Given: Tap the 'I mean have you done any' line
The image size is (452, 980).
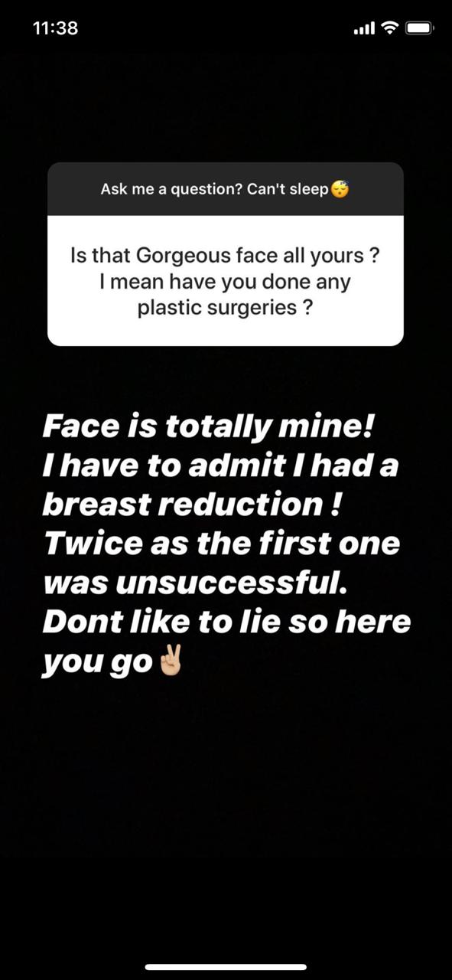Looking at the screenshot, I should pos(225,281).
